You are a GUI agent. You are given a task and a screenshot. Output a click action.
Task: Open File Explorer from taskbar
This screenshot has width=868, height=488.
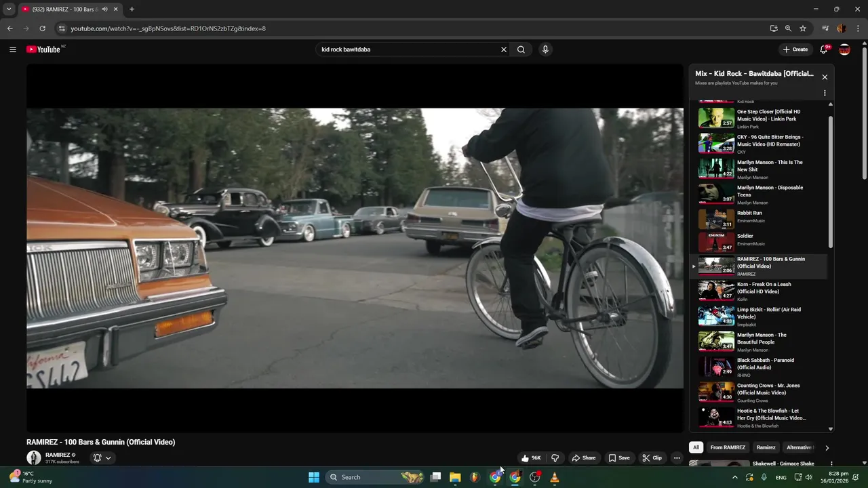[455, 477]
